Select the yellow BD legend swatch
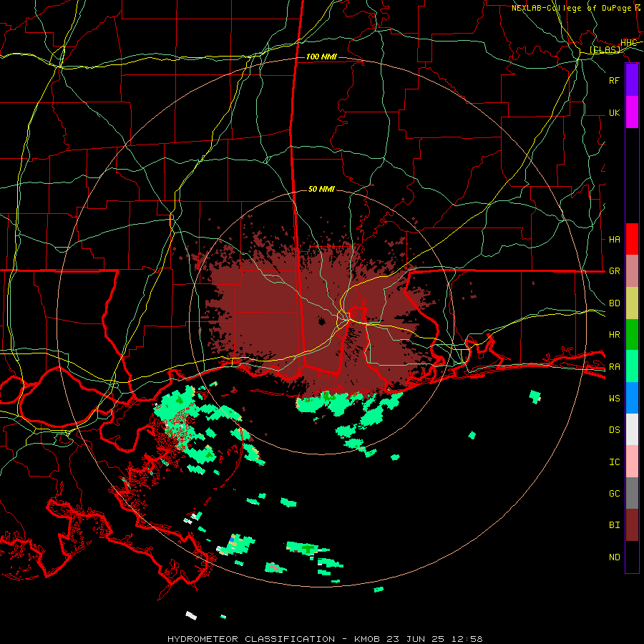Image resolution: width=644 pixels, height=644 pixels. 632,303
